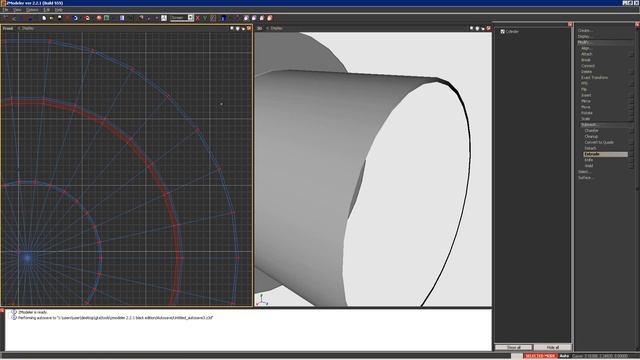Open the File menu

point(6,9)
